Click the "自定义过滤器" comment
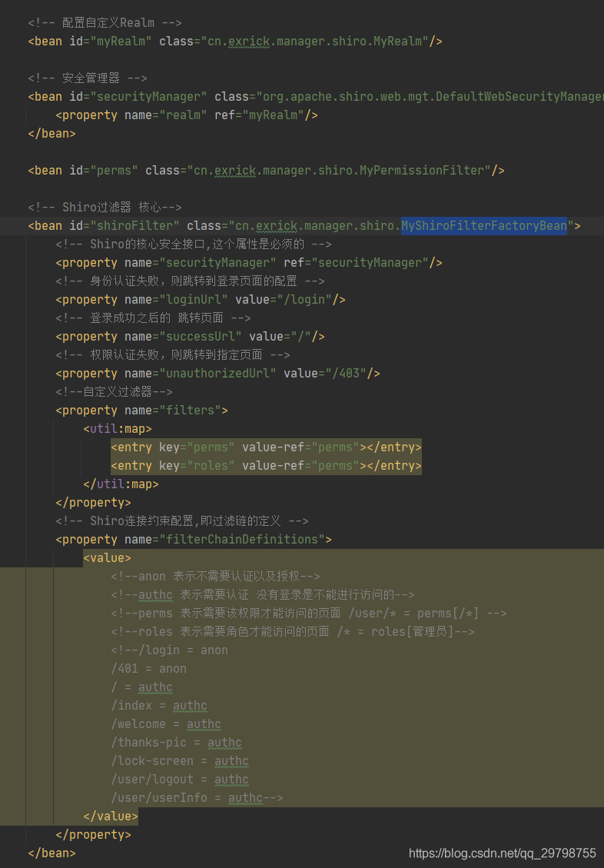The height and width of the screenshot is (868, 604). pyautogui.click(x=114, y=392)
